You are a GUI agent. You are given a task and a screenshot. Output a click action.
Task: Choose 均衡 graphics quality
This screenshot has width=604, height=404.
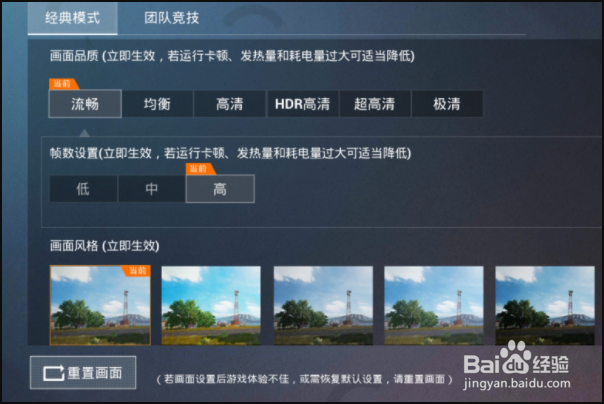point(157,104)
